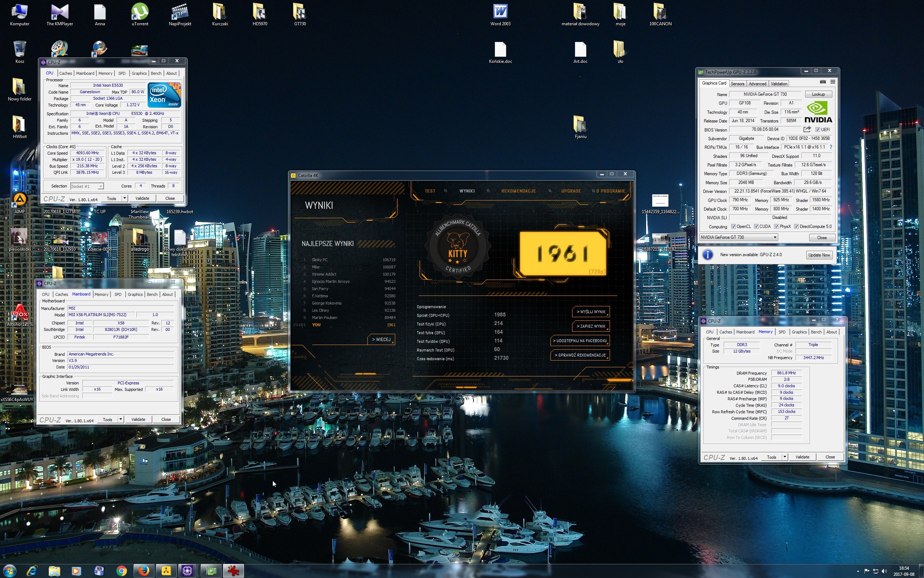
Task: Select the Art.doc file icon
Action: click(x=580, y=52)
